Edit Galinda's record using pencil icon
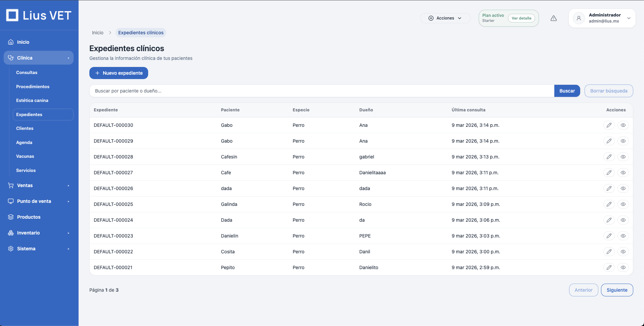 (x=609, y=204)
